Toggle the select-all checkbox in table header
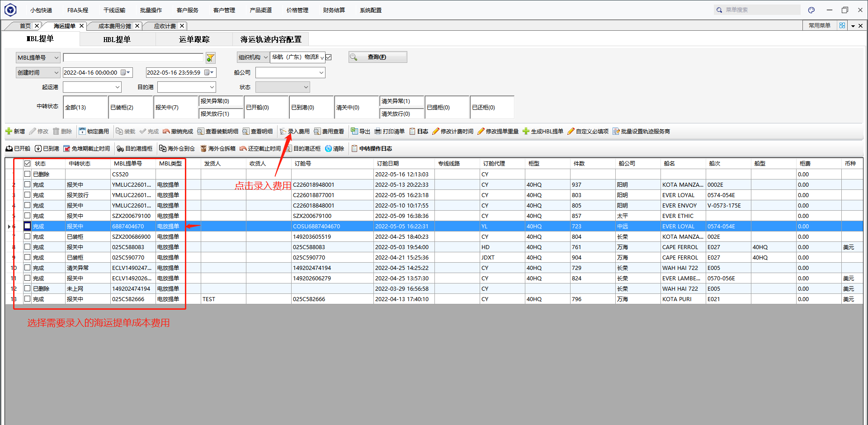868x425 pixels. [27, 163]
